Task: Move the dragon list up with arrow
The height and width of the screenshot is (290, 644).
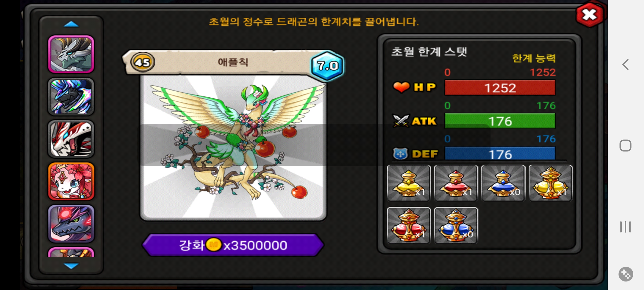Action: tap(71, 24)
